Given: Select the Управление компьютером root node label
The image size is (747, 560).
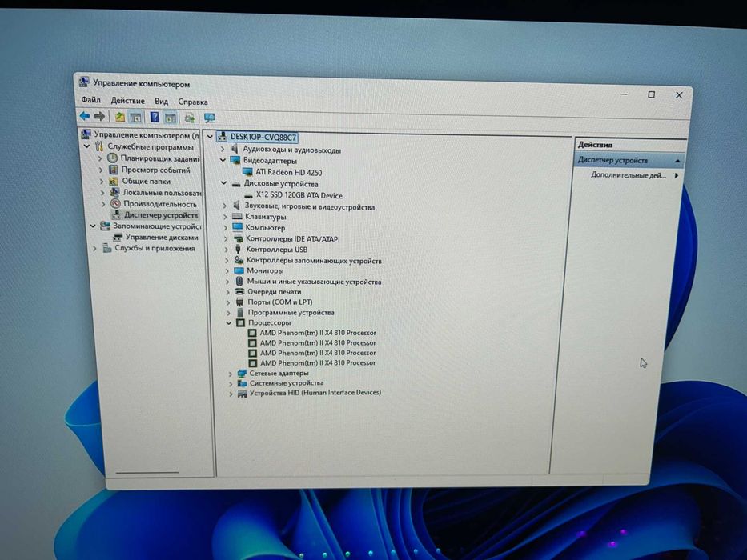Looking at the screenshot, I should [x=147, y=135].
